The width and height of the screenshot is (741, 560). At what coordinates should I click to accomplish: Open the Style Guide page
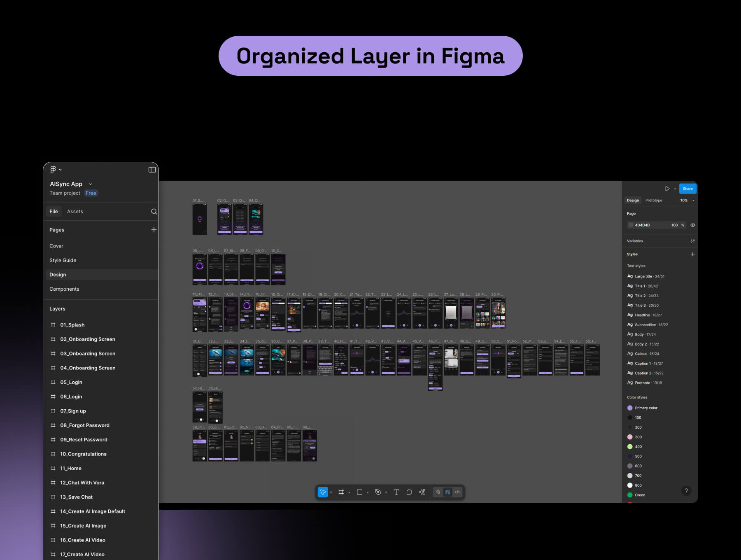(x=63, y=260)
